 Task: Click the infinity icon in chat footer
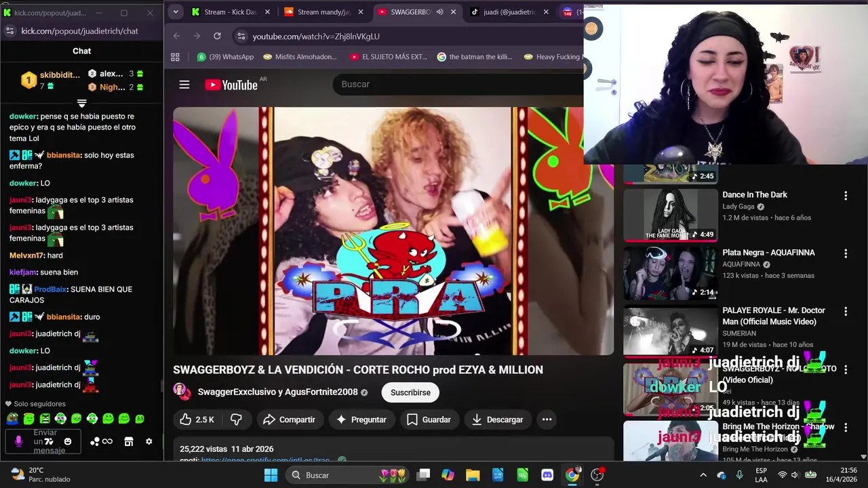[107, 441]
